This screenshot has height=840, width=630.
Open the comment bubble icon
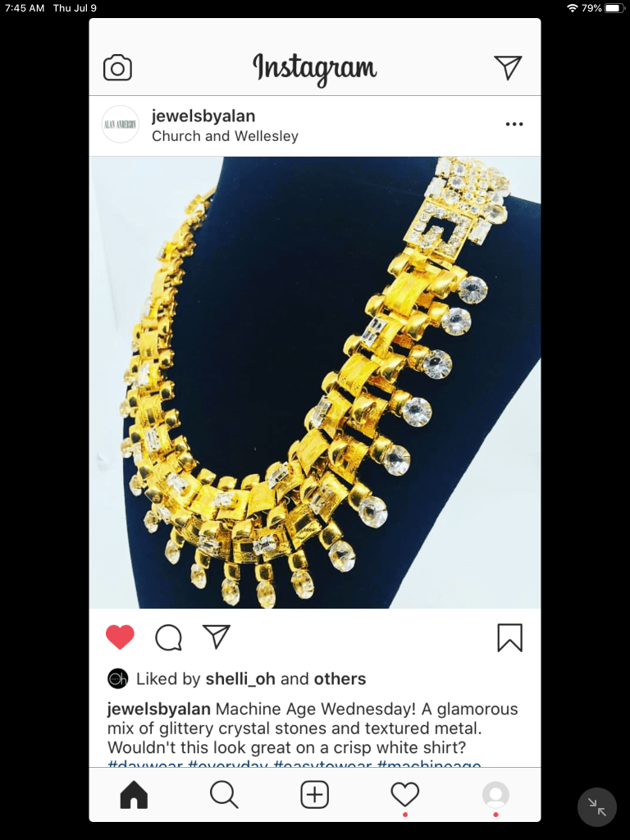(x=169, y=637)
